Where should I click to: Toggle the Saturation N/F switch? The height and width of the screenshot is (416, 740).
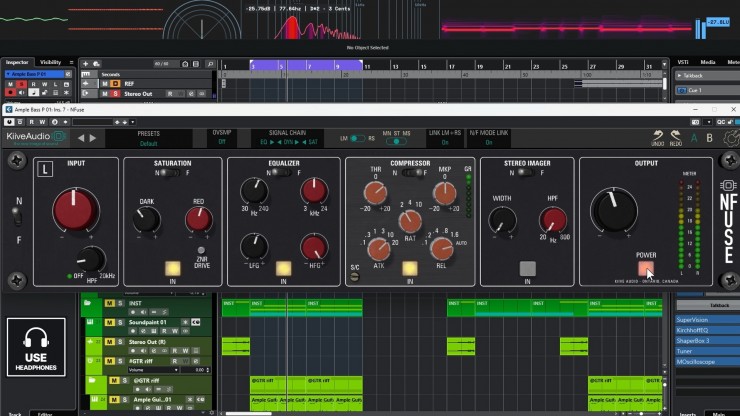(171, 173)
